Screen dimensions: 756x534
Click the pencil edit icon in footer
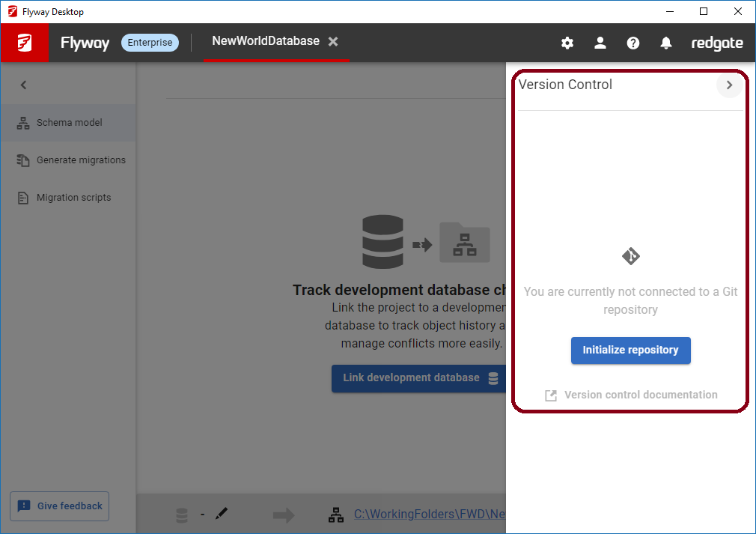tap(221, 514)
